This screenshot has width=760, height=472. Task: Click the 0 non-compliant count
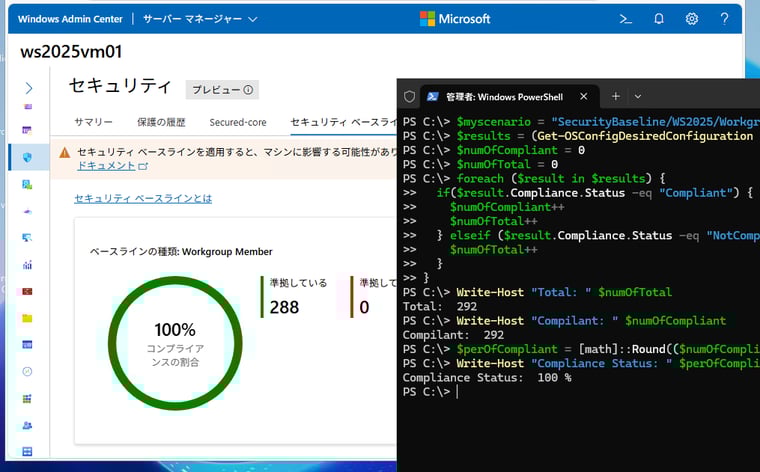point(364,307)
